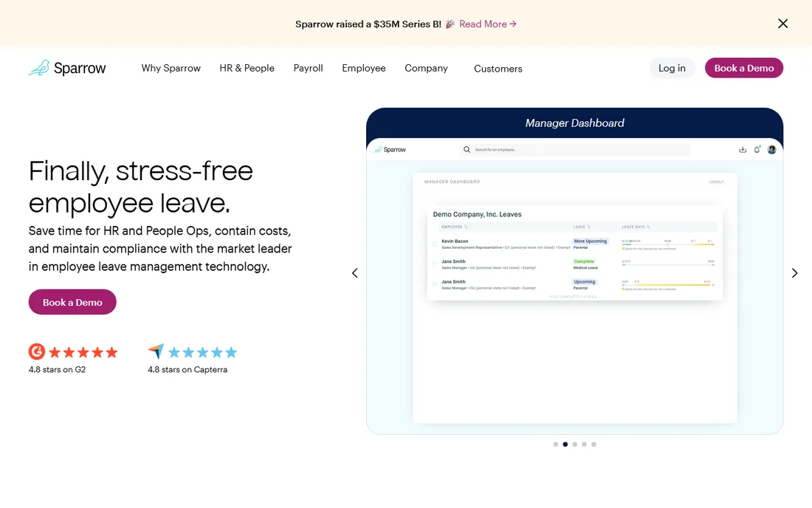Select the second carousel dot
This screenshot has width=812, height=508.
click(x=565, y=444)
